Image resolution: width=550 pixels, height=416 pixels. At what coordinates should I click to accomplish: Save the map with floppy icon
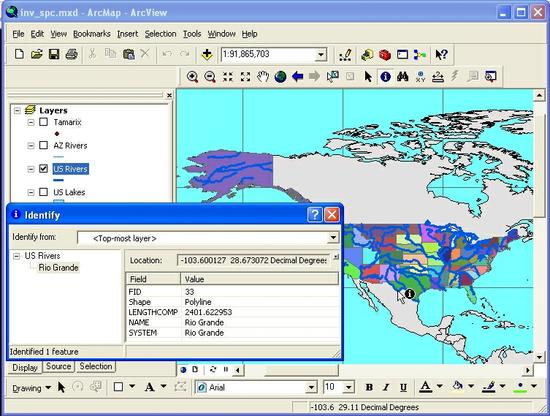[x=54, y=55]
